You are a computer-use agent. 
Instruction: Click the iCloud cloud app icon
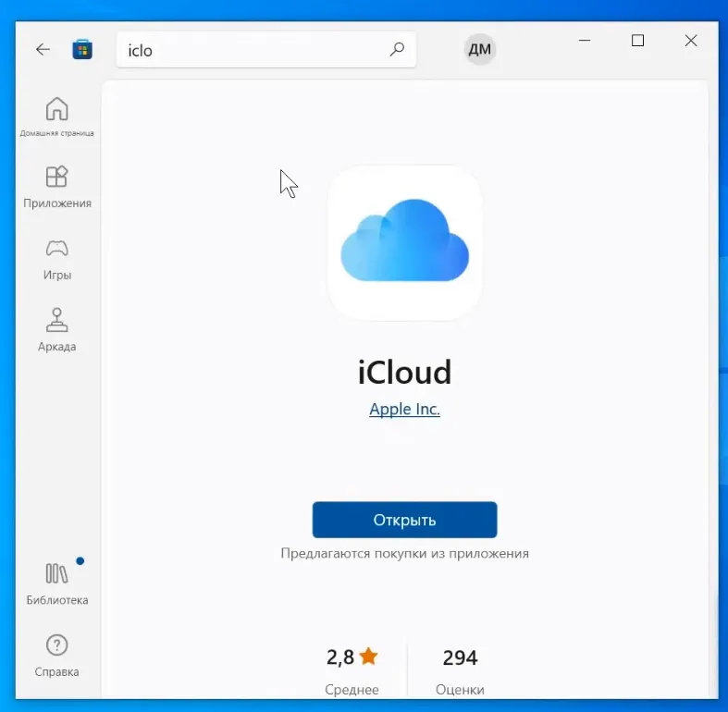tap(404, 242)
